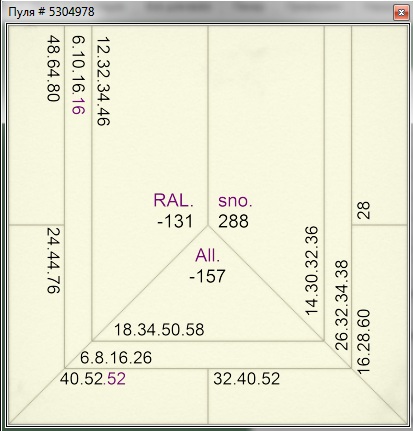Select the All. player name
This screenshot has height=431, width=413.
pos(207,256)
